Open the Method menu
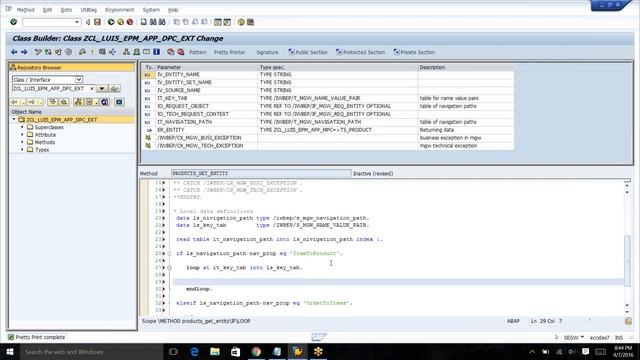This screenshot has height=360, width=640. (25, 10)
